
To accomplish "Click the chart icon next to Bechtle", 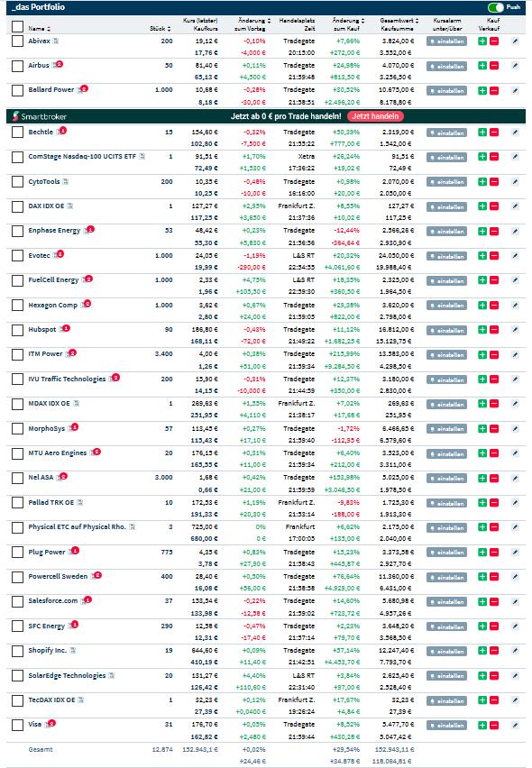I will [x=57, y=132].
